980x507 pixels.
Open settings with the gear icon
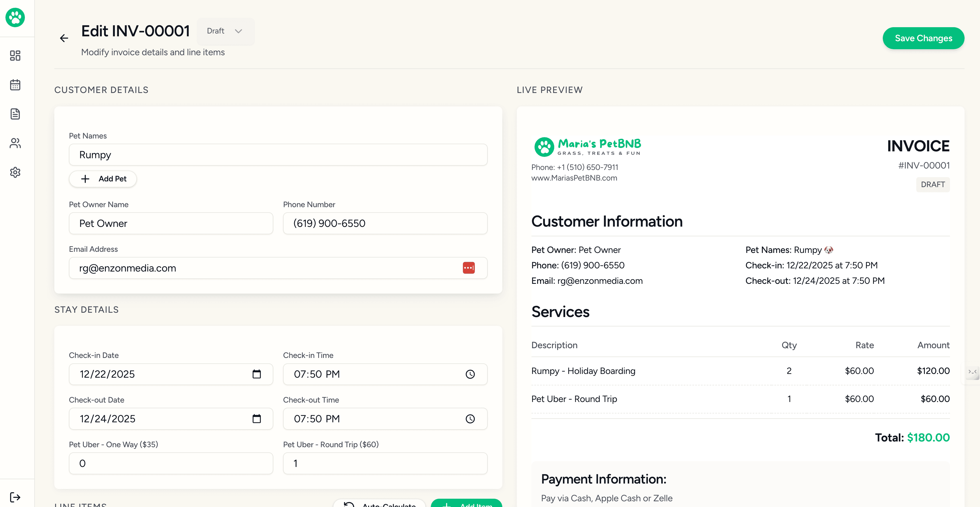pyautogui.click(x=15, y=172)
